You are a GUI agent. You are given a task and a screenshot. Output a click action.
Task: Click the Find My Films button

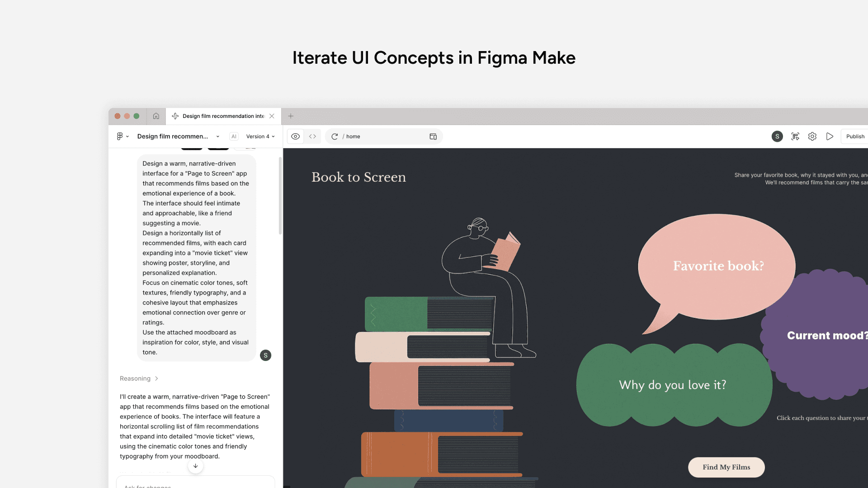click(726, 467)
